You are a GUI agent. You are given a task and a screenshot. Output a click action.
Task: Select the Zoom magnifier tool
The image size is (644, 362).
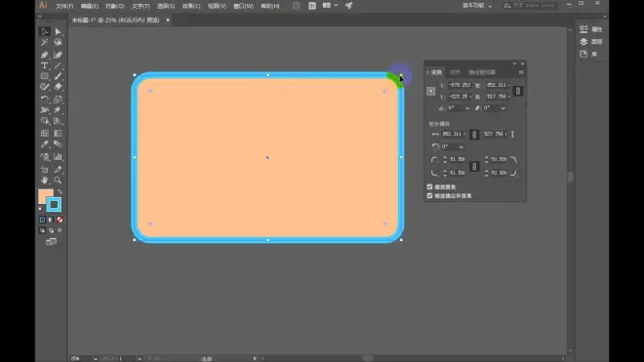point(58,180)
